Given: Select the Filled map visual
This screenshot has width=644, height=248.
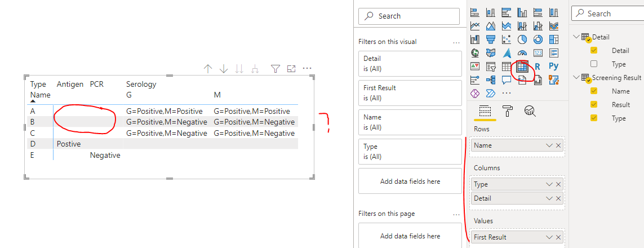Looking at the screenshot, I should point(490,52).
